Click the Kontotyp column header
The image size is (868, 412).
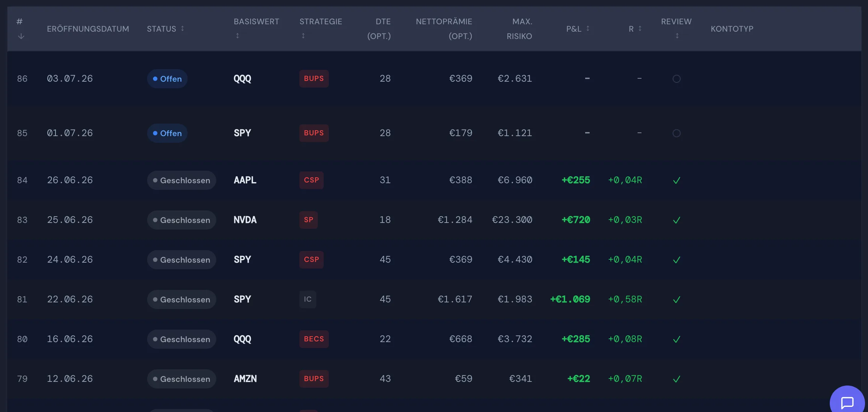click(732, 29)
